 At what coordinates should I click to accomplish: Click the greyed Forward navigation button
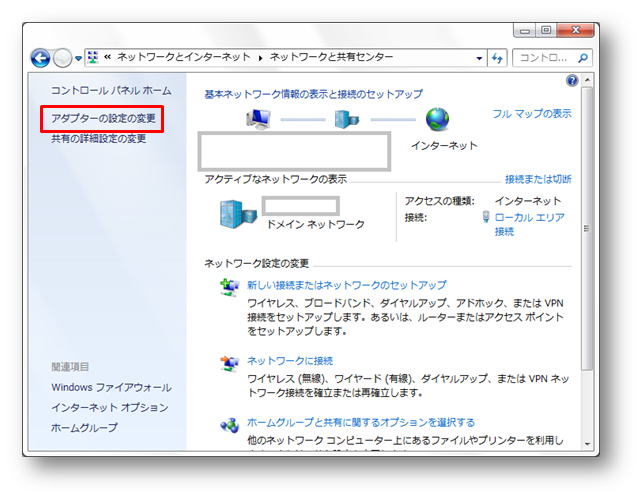pos(62,58)
